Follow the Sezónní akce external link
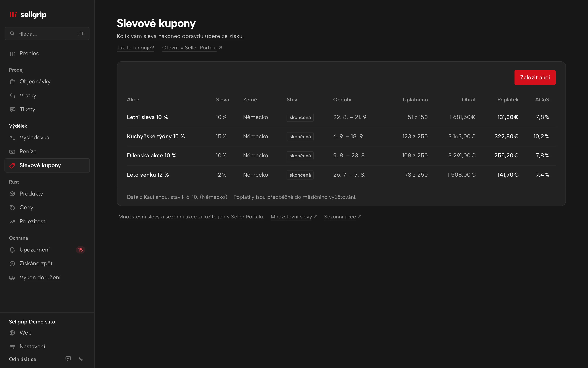Viewport: 588px width, 368px height. [x=343, y=217]
